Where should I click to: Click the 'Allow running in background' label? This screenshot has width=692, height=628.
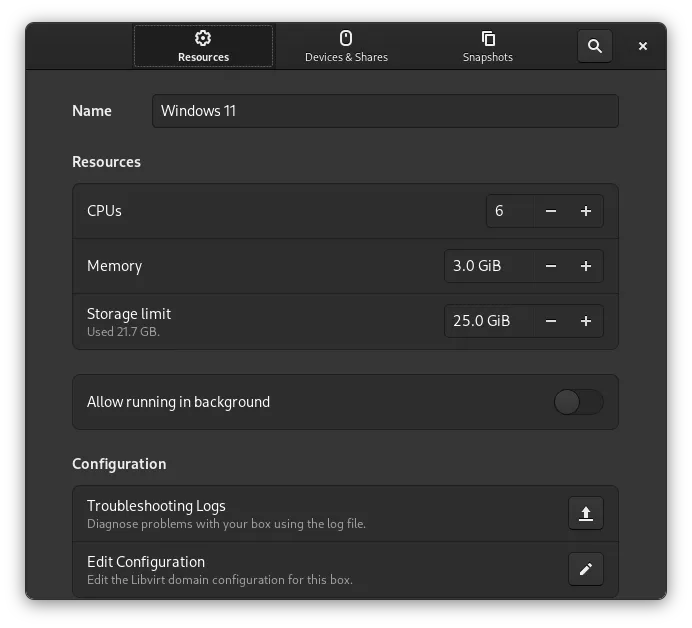coord(178,402)
